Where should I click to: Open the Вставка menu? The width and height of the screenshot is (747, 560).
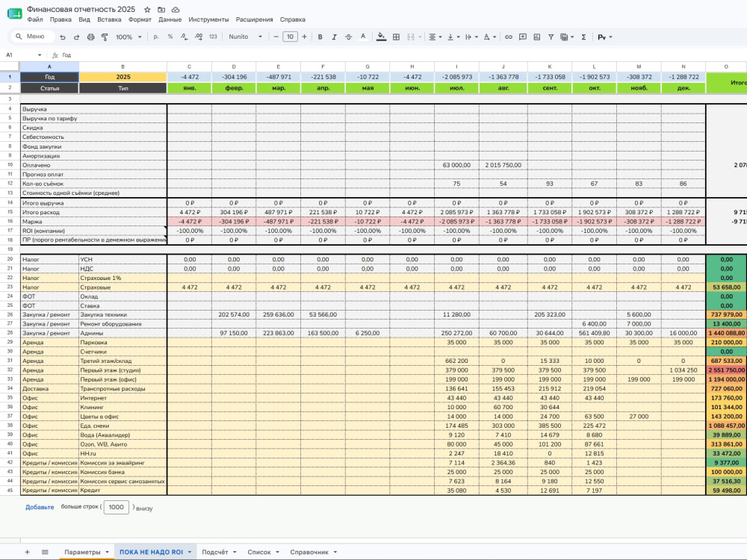click(x=109, y=19)
